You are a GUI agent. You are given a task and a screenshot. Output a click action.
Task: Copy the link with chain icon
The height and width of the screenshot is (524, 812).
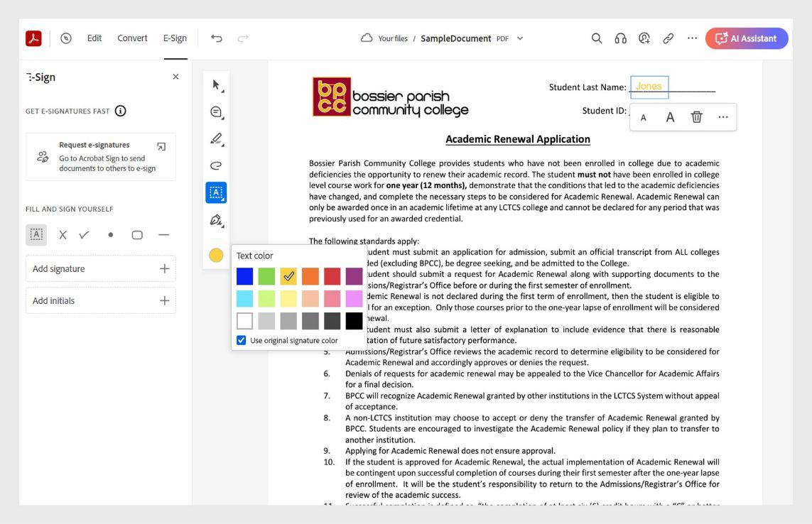(x=668, y=38)
